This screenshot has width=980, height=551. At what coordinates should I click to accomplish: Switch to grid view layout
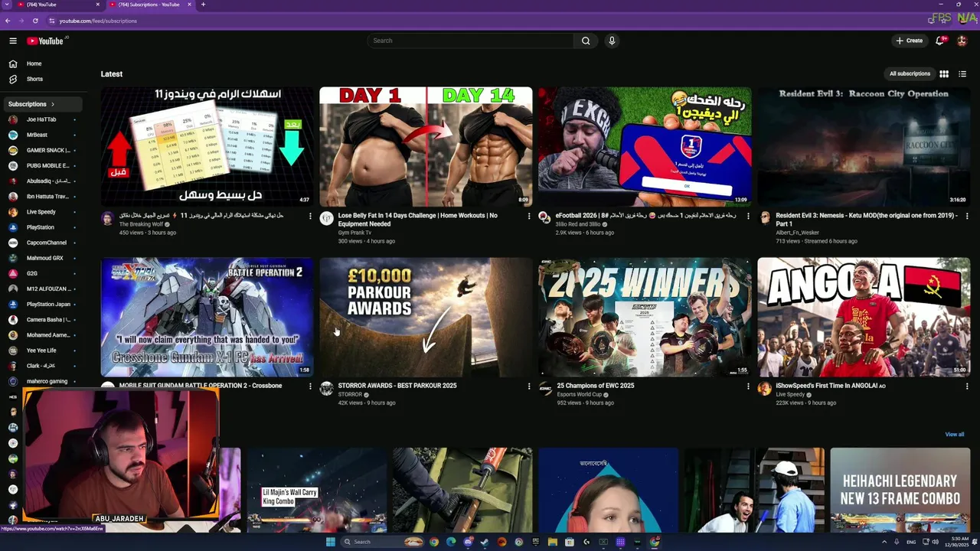(x=944, y=74)
